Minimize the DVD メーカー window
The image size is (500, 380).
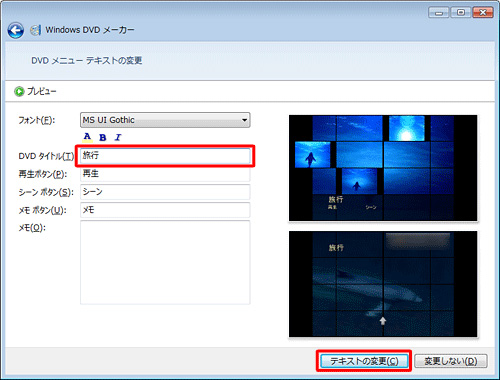[439, 13]
